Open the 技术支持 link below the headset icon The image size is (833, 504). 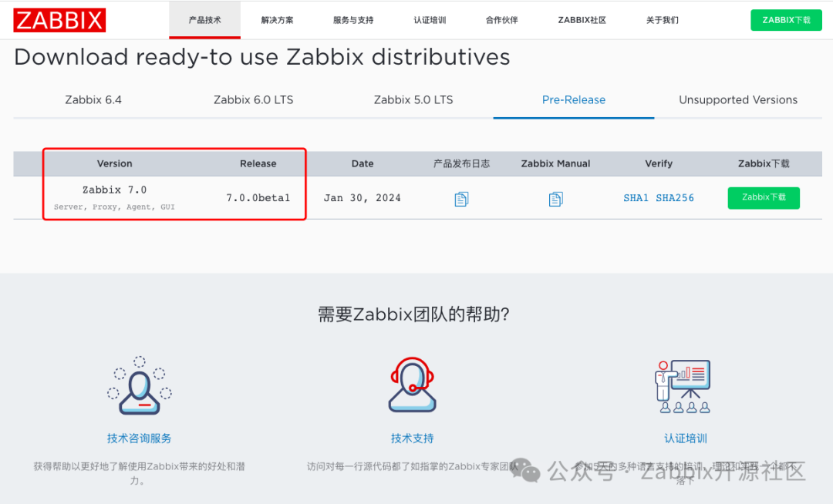[x=412, y=438]
